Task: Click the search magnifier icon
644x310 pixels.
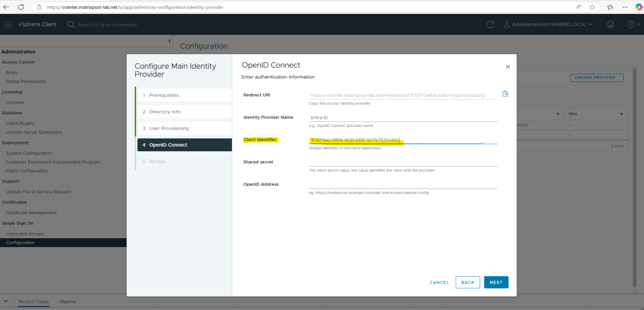Action: tap(70, 25)
